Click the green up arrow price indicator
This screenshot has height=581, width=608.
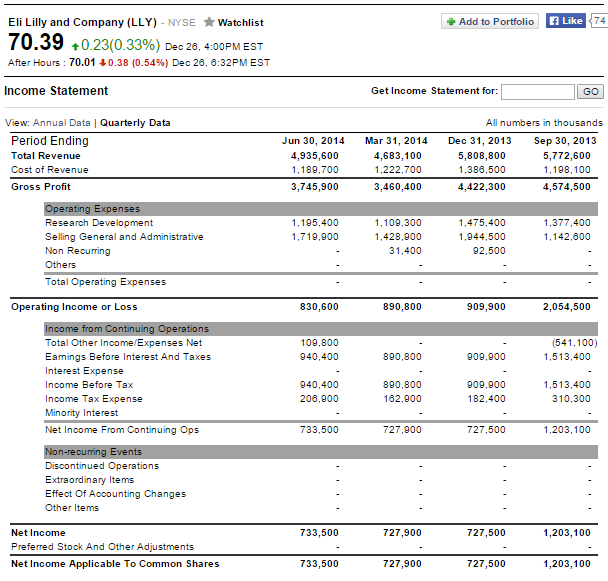[74, 44]
